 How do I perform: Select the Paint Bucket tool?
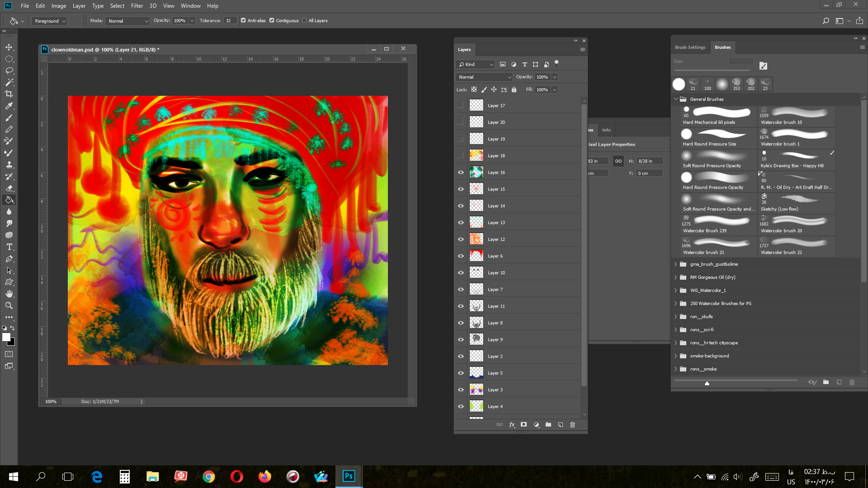[9, 200]
